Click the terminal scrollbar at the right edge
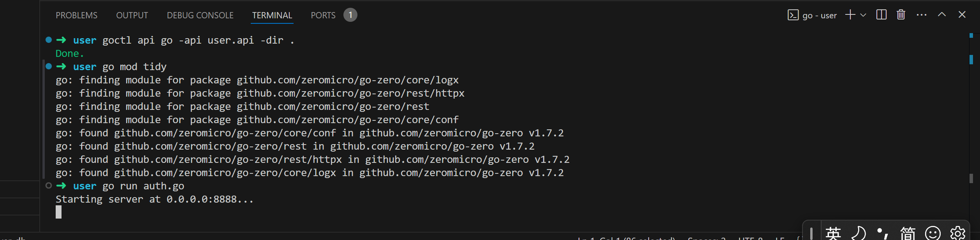The width and height of the screenshot is (980, 240). pyautogui.click(x=971, y=117)
